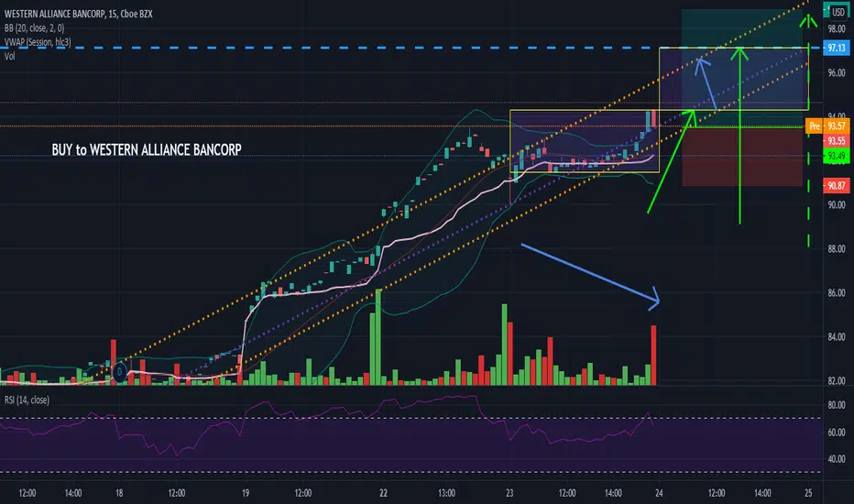Click the 82.00 price axis value
This screenshot has height=504, width=854.
(837, 381)
